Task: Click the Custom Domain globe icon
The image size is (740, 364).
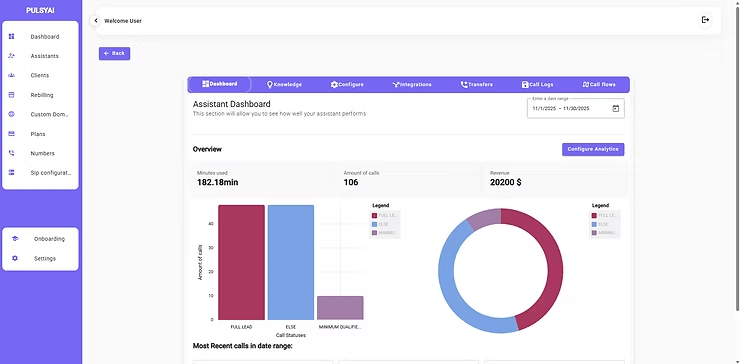Action: click(12, 114)
